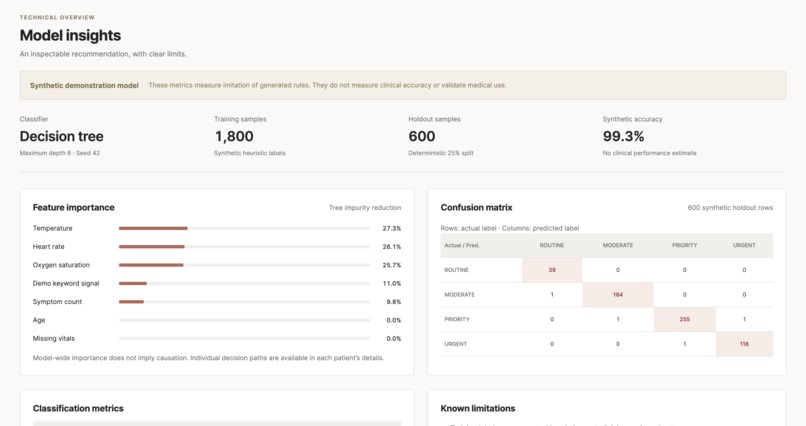Screen dimensions: 806x426
Task: Click the Temperature importance bar
Action: [244, 228]
